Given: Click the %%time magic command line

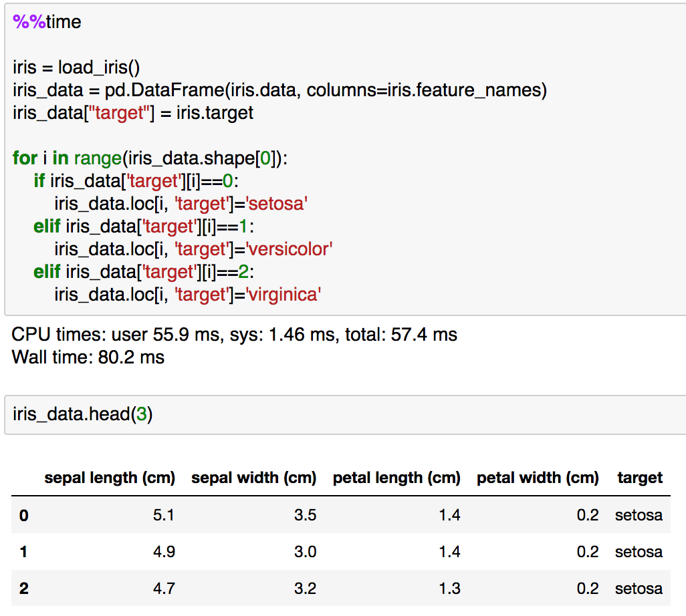Looking at the screenshot, I should tap(47, 22).
